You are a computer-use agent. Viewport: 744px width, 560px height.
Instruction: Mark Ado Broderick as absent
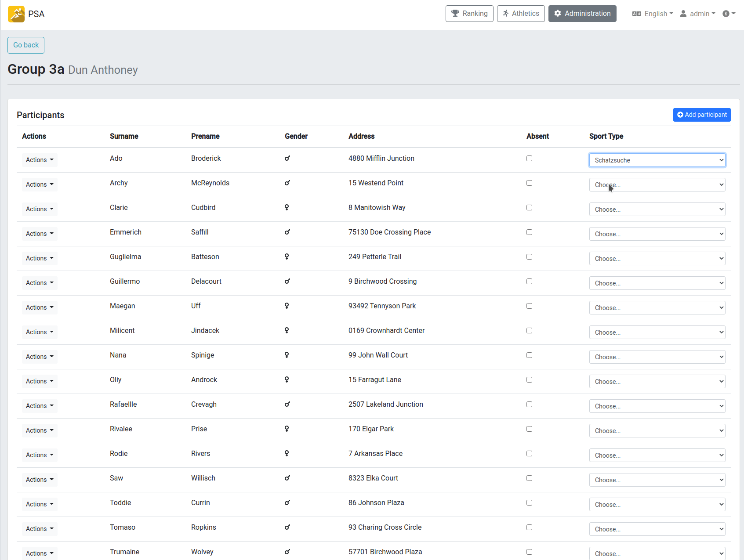click(x=529, y=159)
